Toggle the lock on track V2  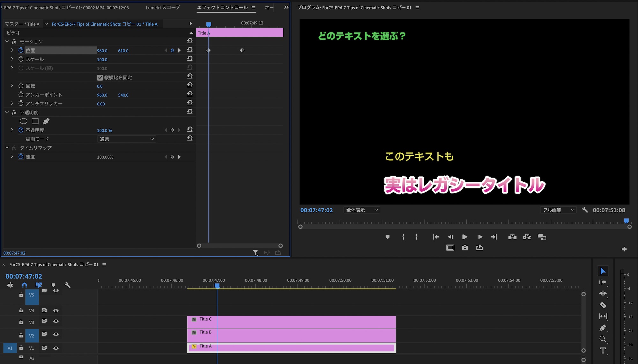(21, 335)
